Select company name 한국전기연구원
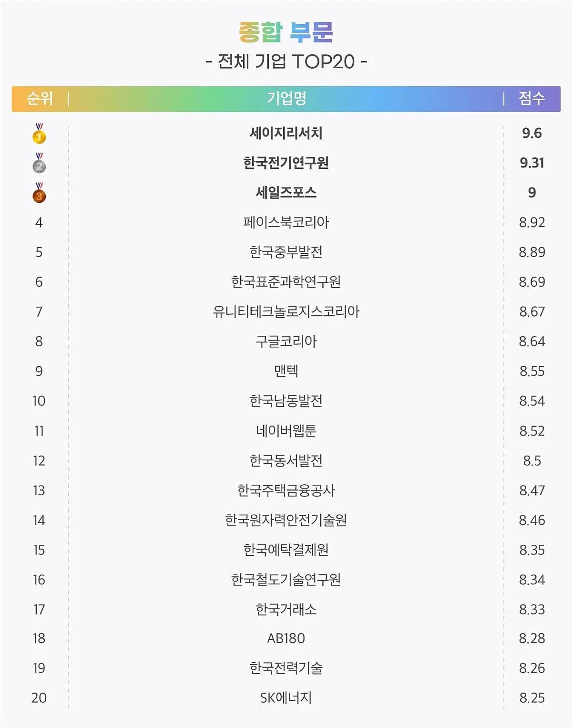The image size is (572, 728). (x=286, y=163)
